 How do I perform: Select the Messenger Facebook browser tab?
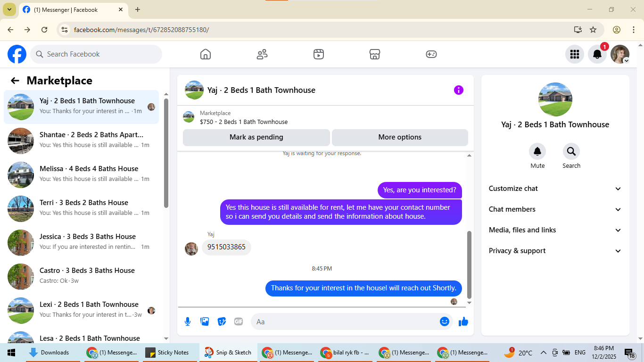click(73, 9)
